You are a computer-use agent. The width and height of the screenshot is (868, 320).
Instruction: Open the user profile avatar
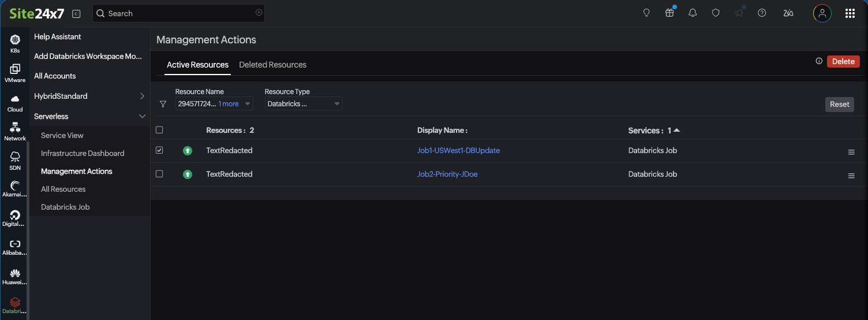(822, 13)
